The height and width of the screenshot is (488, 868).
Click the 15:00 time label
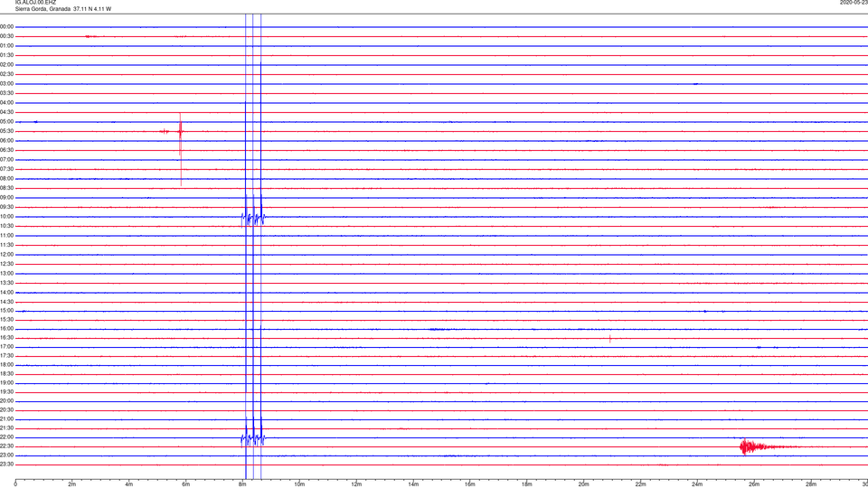coord(6,310)
